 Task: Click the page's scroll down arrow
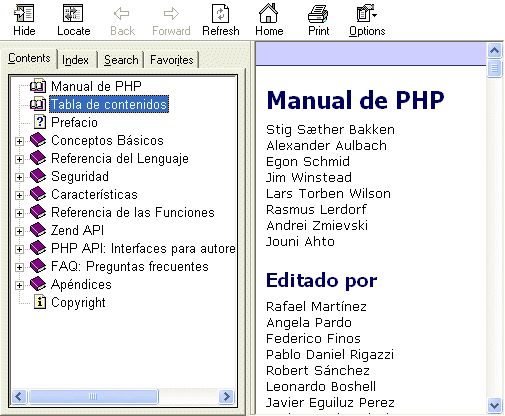point(494,405)
